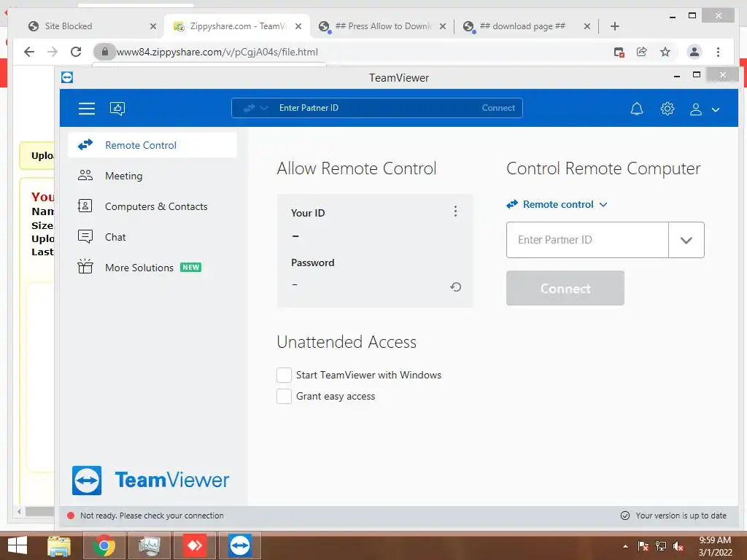747x560 pixels.
Task: Minimize the TeamViewer window
Action: click(676, 76)
